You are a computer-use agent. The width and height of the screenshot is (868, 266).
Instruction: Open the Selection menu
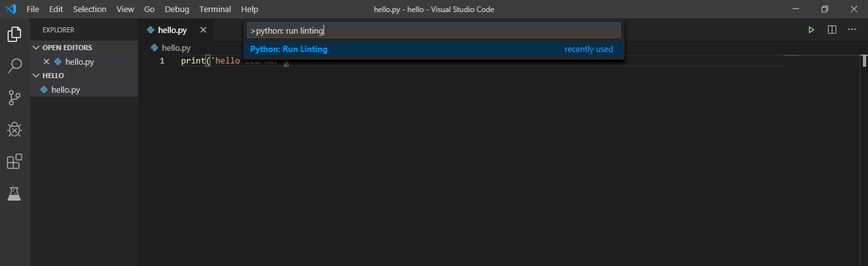[x=90, y=10]
